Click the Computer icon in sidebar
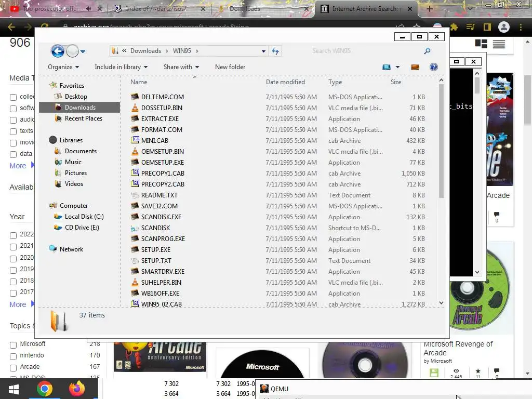The image size is (532, 399). tap(53, 205)
